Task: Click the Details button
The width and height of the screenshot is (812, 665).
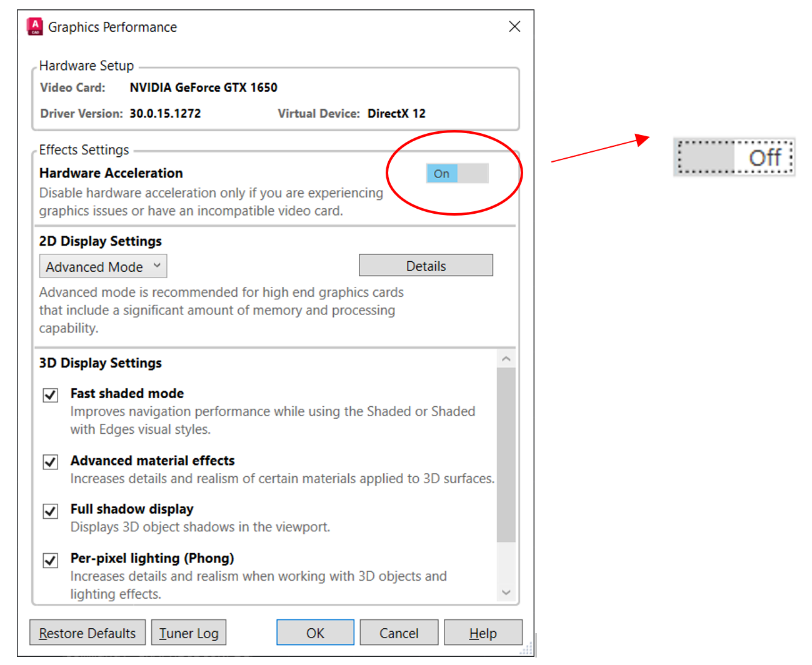Action: pyautogui.click(x=426, y=266)
